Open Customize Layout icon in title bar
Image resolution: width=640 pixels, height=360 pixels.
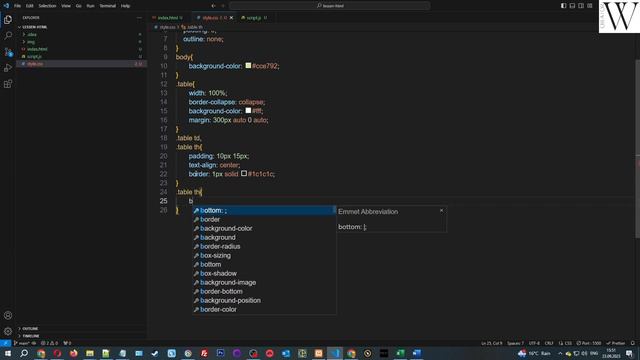click(x=590, y=6)
